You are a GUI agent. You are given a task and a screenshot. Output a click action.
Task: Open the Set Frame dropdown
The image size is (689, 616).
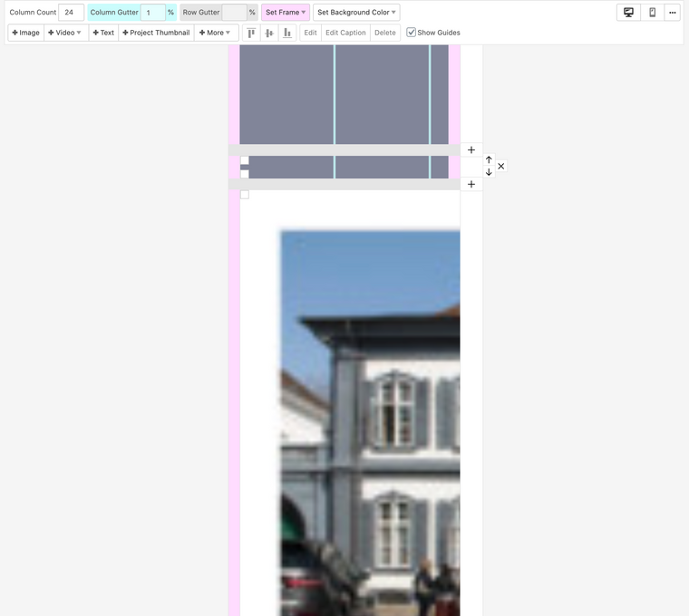click(x=286, y=13)
